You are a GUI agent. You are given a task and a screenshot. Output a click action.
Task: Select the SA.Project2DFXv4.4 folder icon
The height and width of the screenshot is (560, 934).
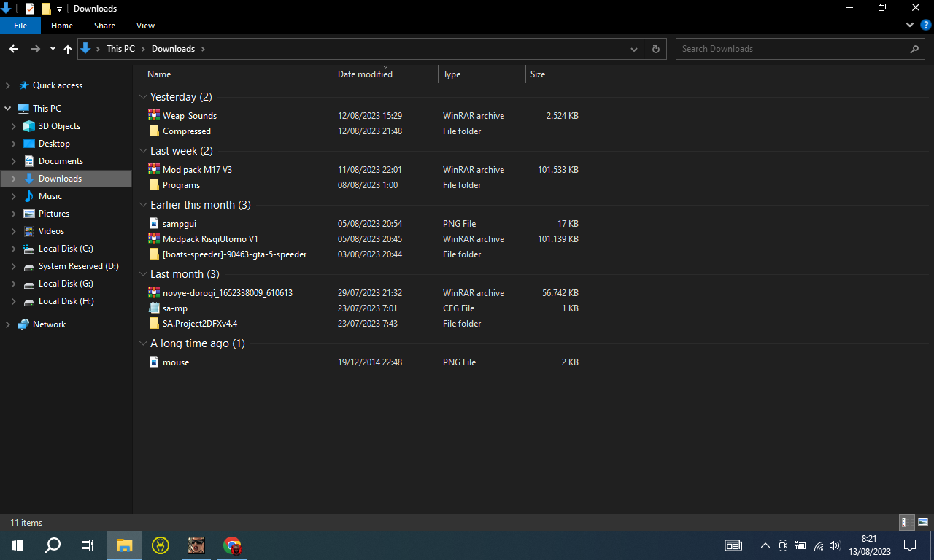[x=154, y=323]
